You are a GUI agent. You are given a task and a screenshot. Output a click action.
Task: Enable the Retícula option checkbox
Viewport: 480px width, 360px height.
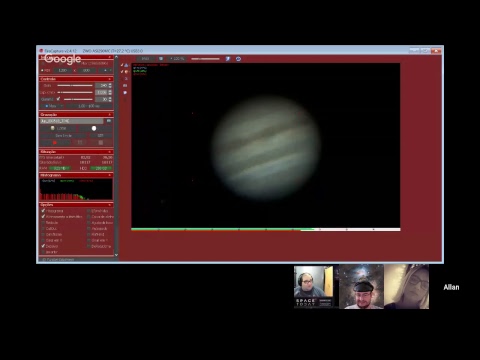pyautogui.click(x=43, y=223)
